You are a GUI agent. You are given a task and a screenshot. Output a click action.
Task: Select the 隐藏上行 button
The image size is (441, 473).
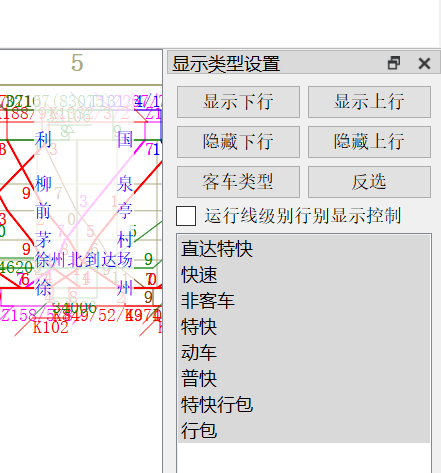pyautogui.click(x=369, y=142)
